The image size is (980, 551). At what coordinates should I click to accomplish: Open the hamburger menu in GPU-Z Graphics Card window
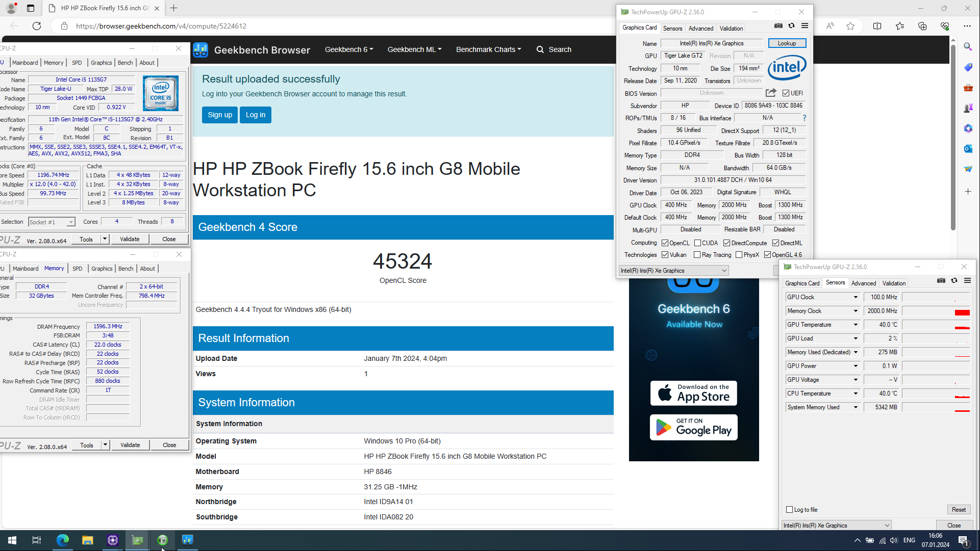tap(805, 26)
